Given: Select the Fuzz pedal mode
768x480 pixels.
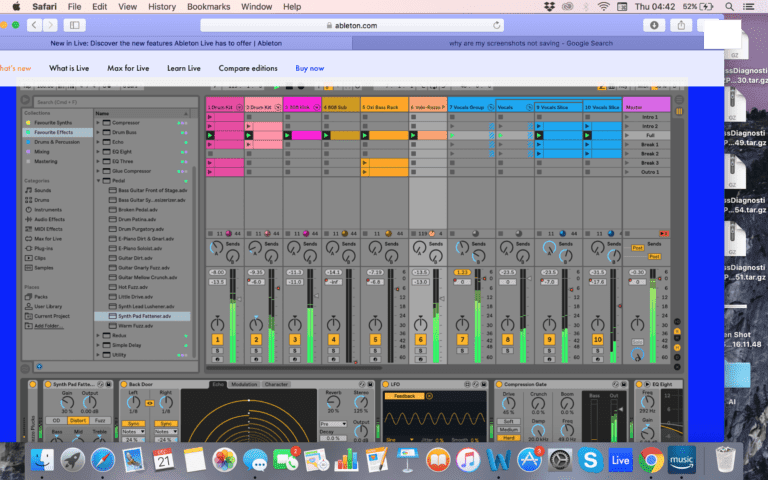Looking at the screenshot, I should [x=100, y=420].
